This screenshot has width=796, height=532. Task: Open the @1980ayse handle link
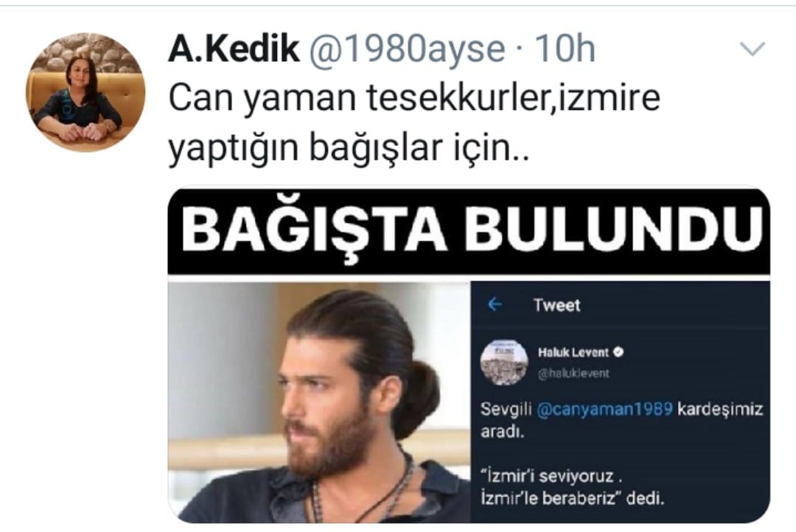[x=407, y=49]
